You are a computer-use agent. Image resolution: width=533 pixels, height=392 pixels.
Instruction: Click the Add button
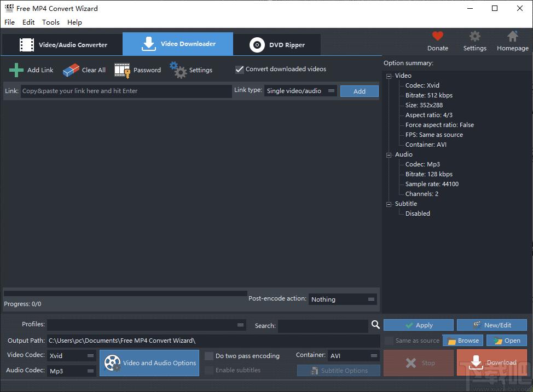click(360, 91)
